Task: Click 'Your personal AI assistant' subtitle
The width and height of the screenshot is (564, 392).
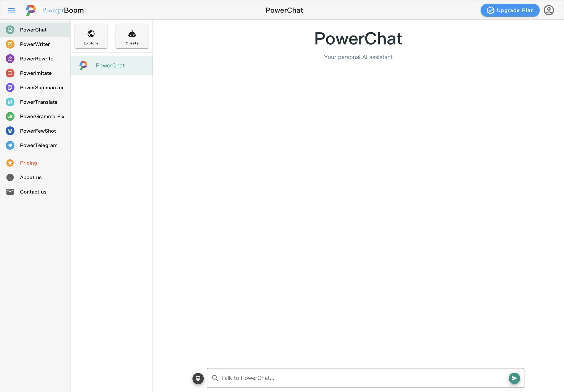Action: tap(358, 57)
